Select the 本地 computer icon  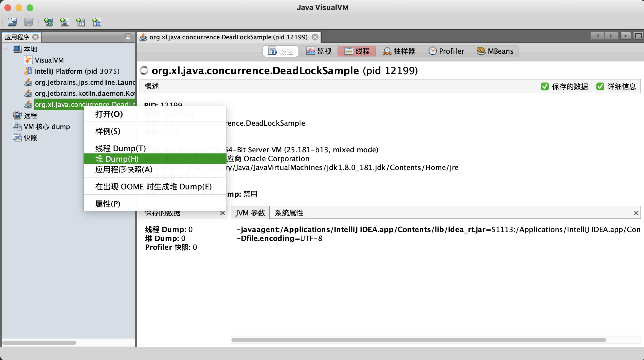[x=17, y=49]
